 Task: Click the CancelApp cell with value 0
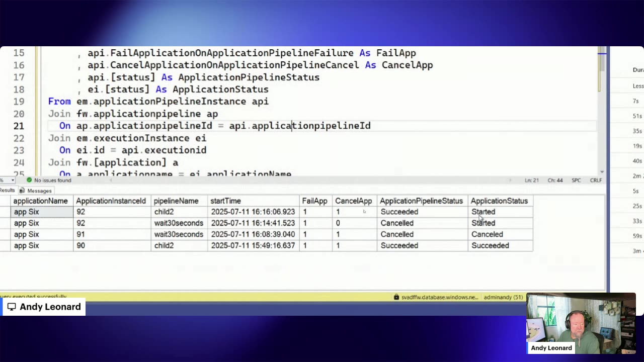pyautogui.click(x=354, y=223)
